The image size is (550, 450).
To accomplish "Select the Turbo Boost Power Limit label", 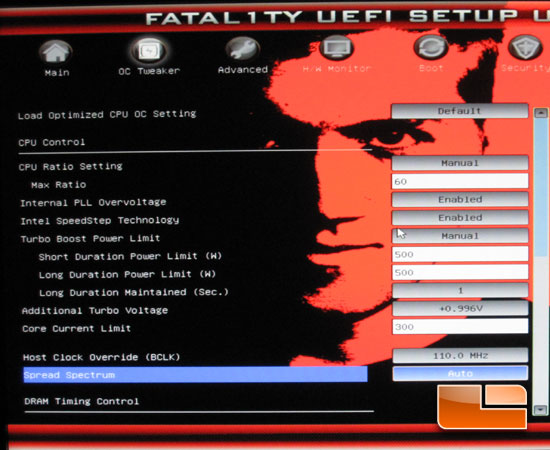I will tap(90, 239).
